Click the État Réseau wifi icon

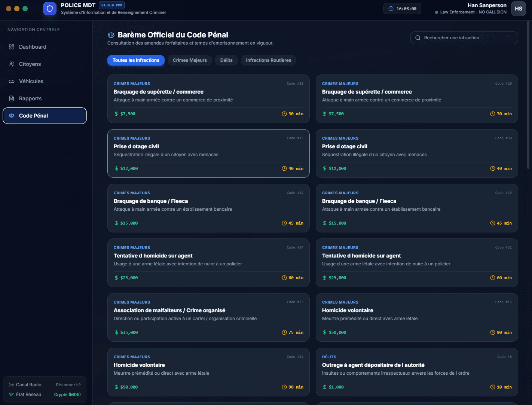[x=11, y=395]
